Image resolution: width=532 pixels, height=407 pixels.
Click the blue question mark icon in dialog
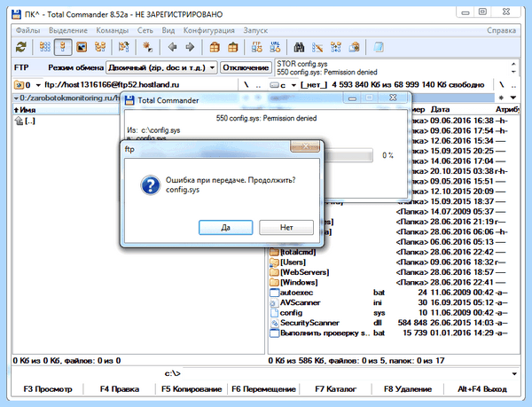[x=151, y=184]
